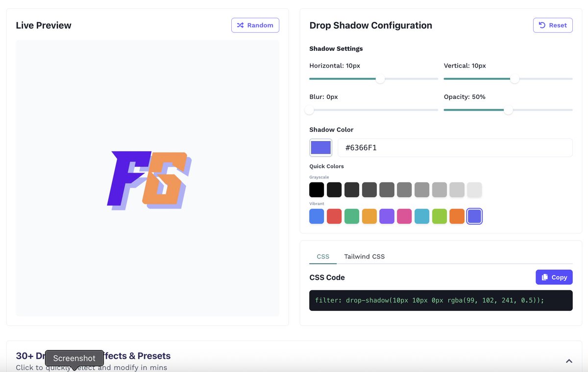Viewport: 588px width, 372px height.
Task: Open the shadow color picker swatch
Action: pyautogui.click(x=321, y=148)
